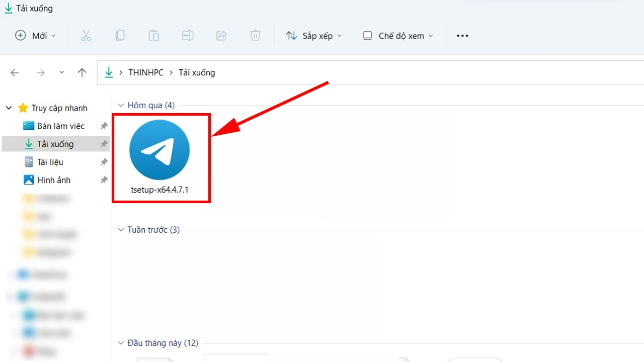Unpin Bàn làm việc from Quick Access

[x=104, y=126]
